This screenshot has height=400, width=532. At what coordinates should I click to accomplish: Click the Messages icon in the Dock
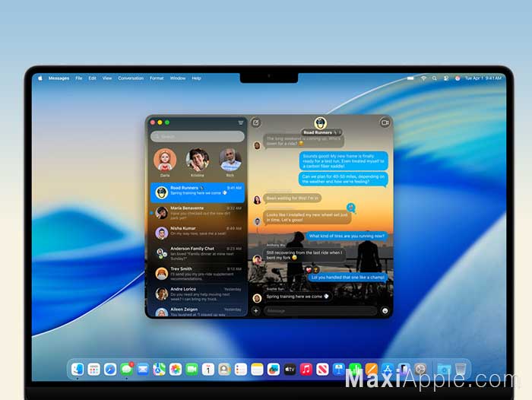tap(127, 369)
